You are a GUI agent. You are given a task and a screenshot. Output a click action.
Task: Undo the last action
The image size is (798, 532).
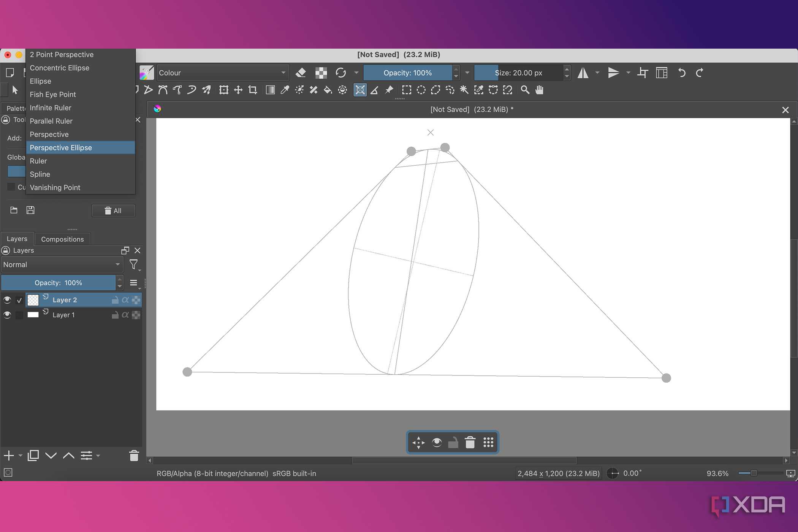[x=682, y=73]
